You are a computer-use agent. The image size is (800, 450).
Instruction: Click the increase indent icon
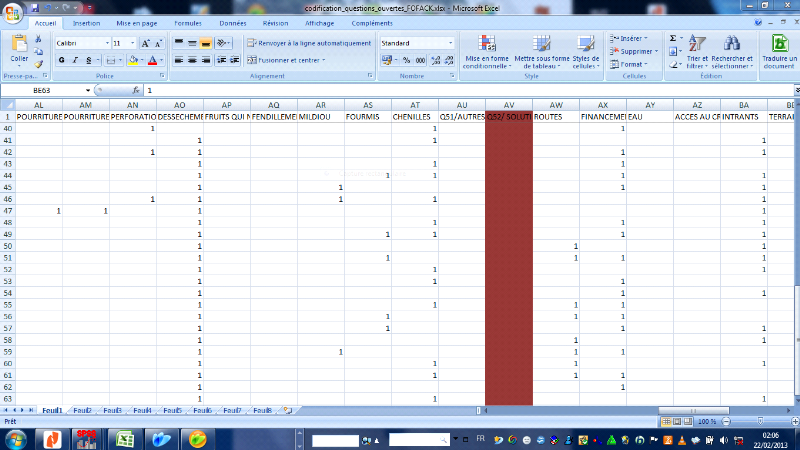coord(235,60)
